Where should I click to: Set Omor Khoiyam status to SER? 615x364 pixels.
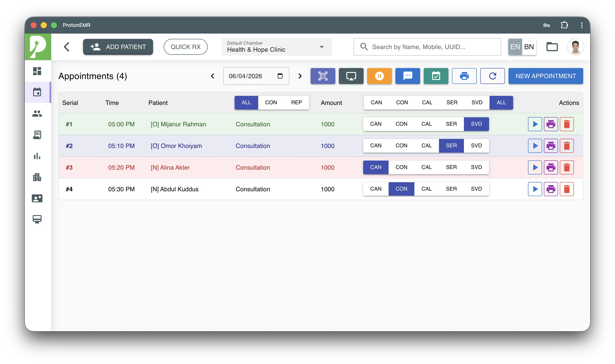pyautogui.click(x=451, y=146)
